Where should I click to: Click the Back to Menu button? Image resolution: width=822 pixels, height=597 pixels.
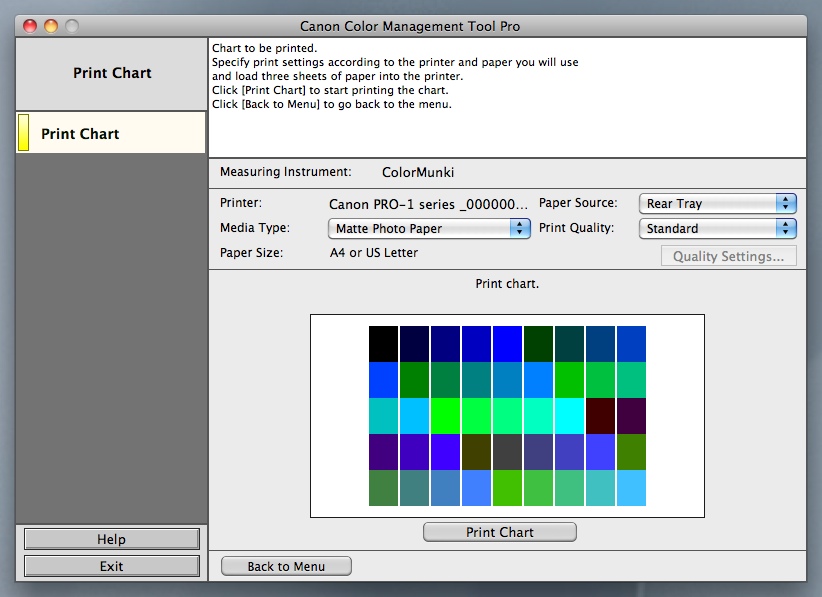(x=286, y=566)
